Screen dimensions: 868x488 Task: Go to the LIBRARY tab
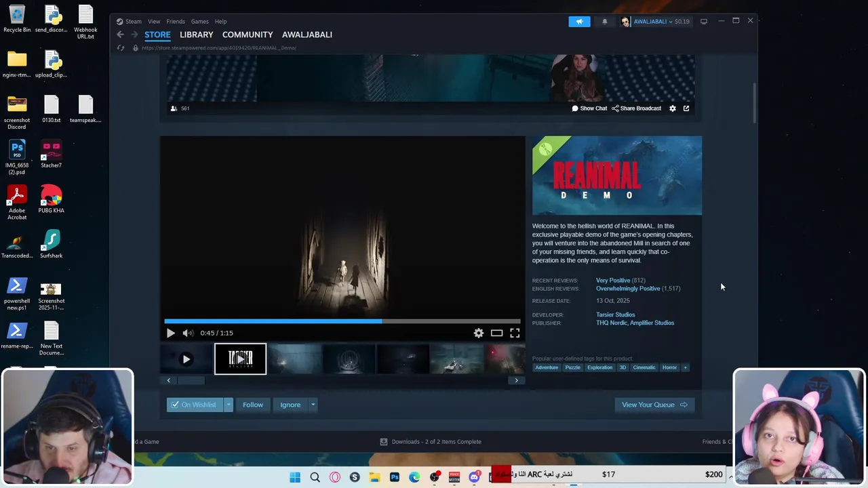click(x=197, y=35)
